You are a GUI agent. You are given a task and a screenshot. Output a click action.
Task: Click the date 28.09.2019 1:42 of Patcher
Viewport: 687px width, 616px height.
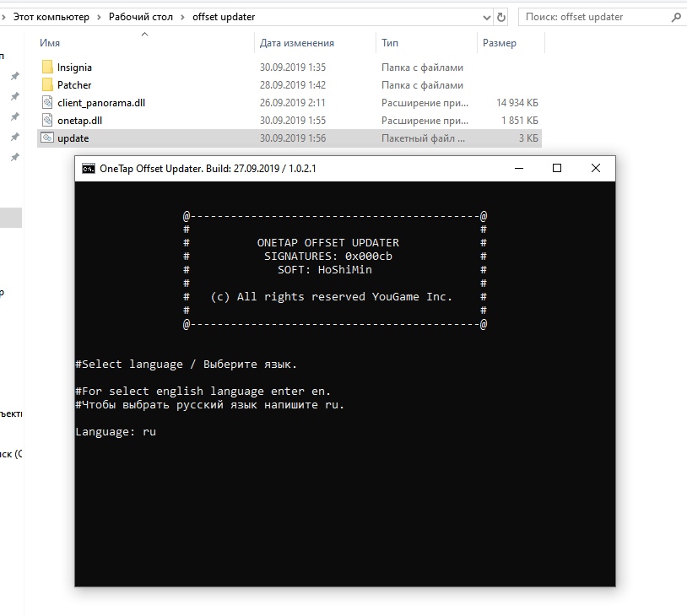click(293, 85)
